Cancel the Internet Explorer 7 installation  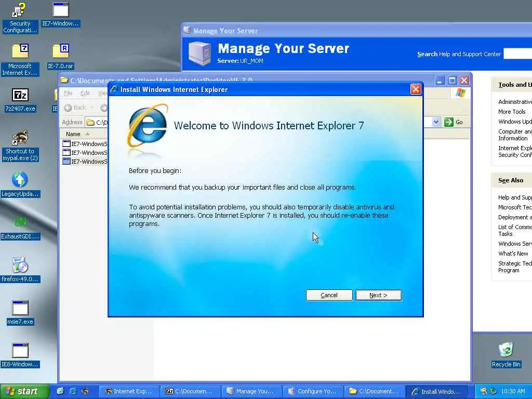click(x=329, y=295)
